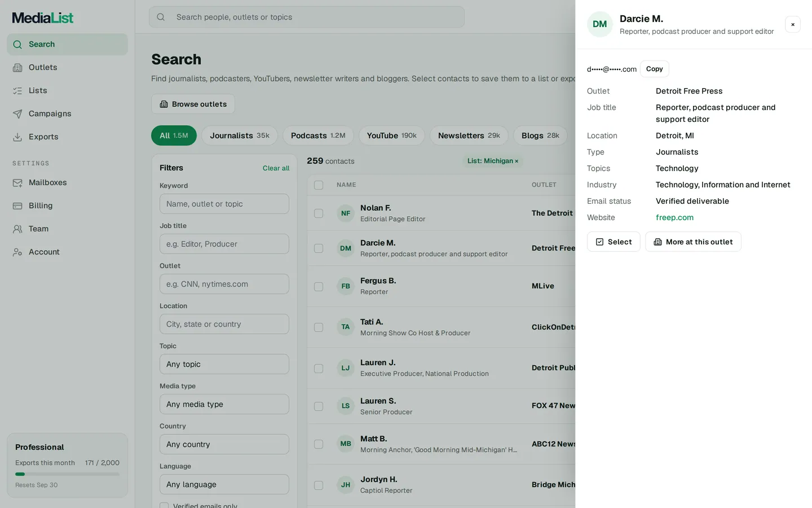Check the box for Fergus B.
The height and width of the screenshot is (508, 812).
319,287
